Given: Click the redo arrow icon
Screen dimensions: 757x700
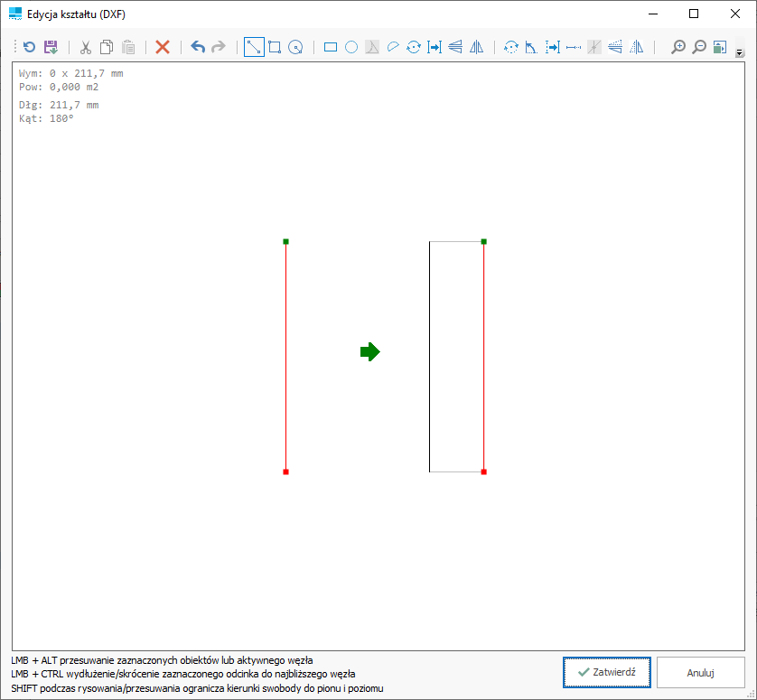Looking at the screenshot, I should click(219, 47).
